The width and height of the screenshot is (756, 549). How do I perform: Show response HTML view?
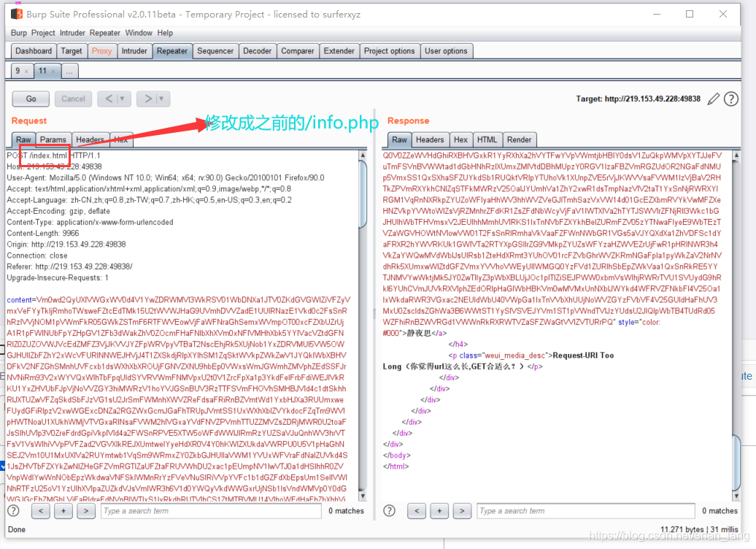tap(487, 140)
